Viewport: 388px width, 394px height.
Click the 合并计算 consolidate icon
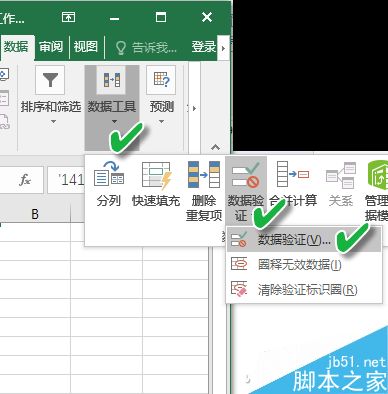(293, 174)
